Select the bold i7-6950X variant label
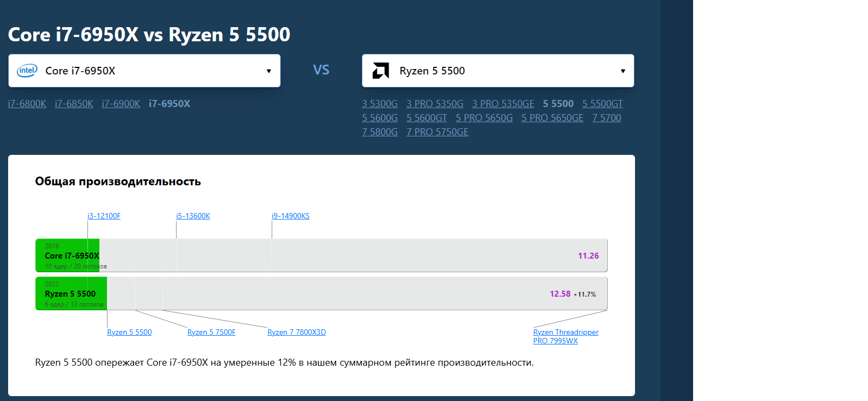The height and width of the screenshot is (401, 868). [169, 104]
